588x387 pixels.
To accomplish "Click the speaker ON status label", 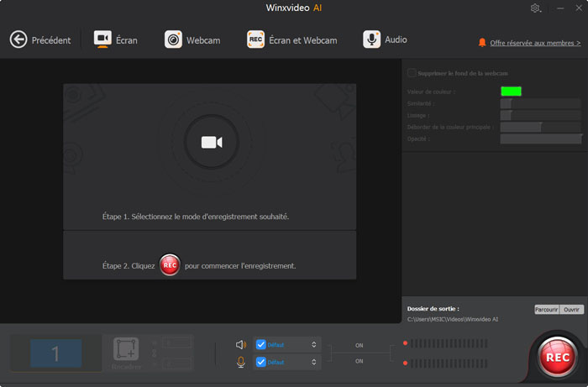I will 360,345.
